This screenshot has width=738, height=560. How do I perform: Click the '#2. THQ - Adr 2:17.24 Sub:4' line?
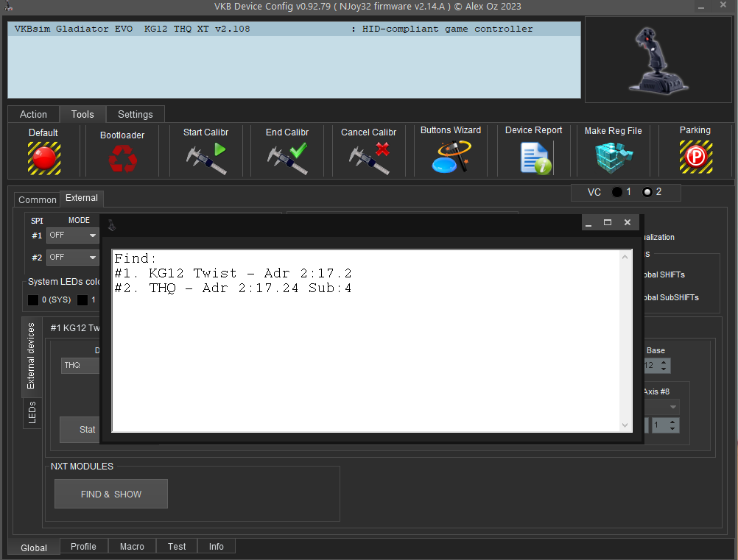(233, 288)
